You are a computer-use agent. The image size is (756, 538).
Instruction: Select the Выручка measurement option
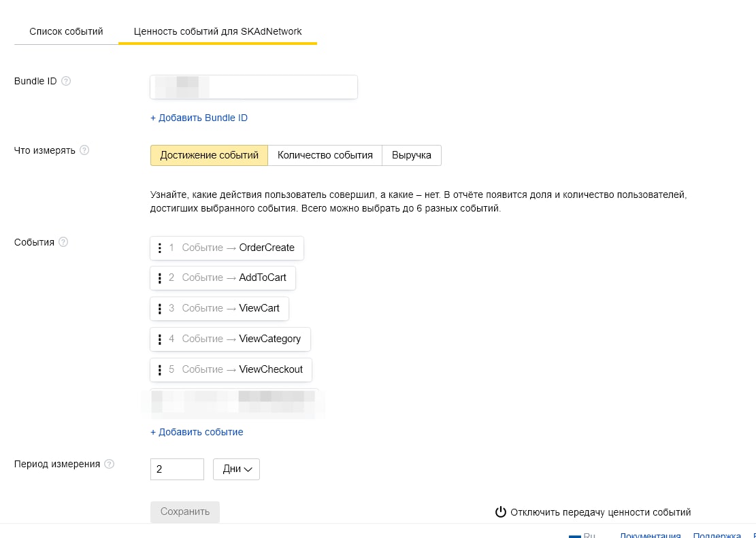tap(411, 155)
